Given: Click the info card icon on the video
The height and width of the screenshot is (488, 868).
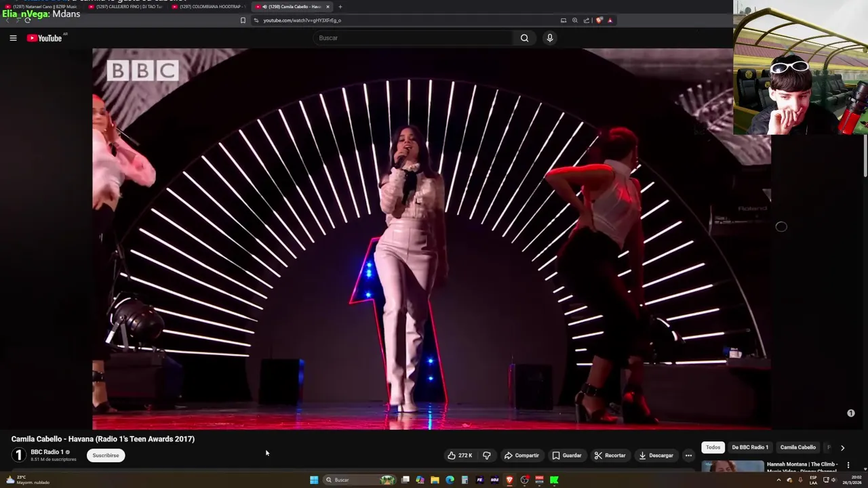Looking at the screenshot, I should (x=851, y=413).
